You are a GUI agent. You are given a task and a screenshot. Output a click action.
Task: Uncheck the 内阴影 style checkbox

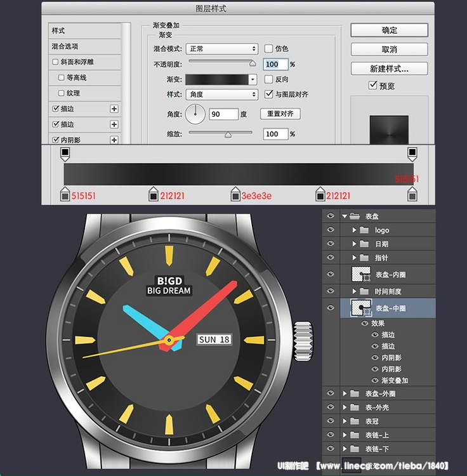tap(56, 140)
